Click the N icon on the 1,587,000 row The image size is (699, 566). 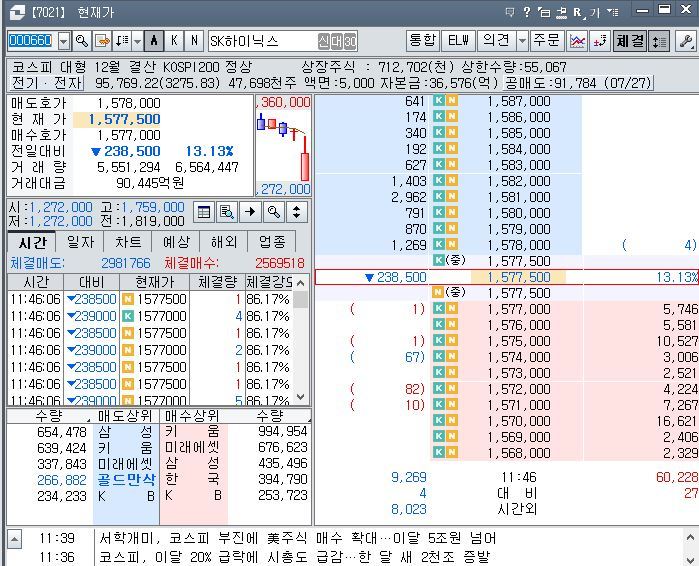[452, 101]
